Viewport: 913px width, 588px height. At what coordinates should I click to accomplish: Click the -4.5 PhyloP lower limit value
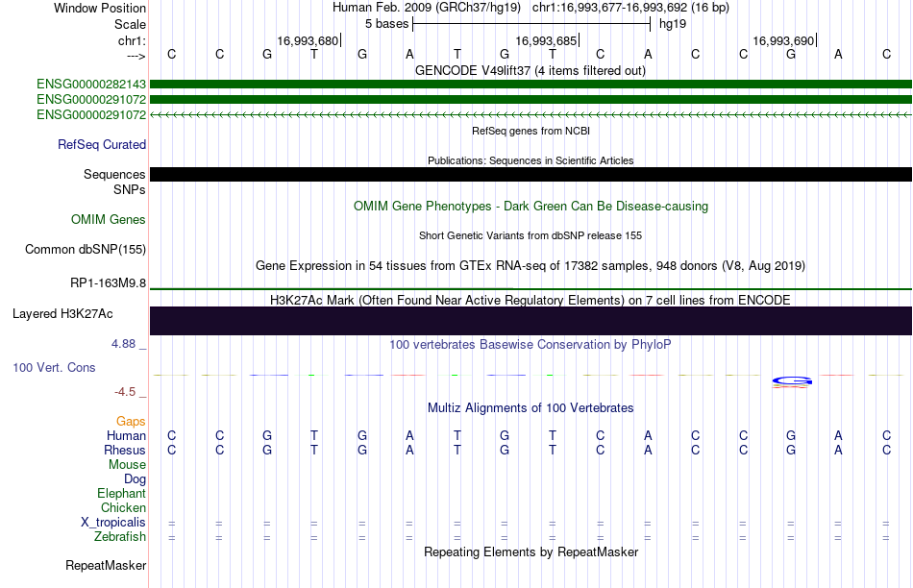(x=125, y=392)
